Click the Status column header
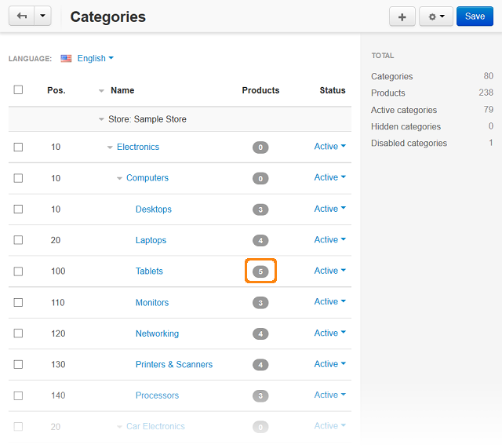502x448 pixels. (333, 90)
